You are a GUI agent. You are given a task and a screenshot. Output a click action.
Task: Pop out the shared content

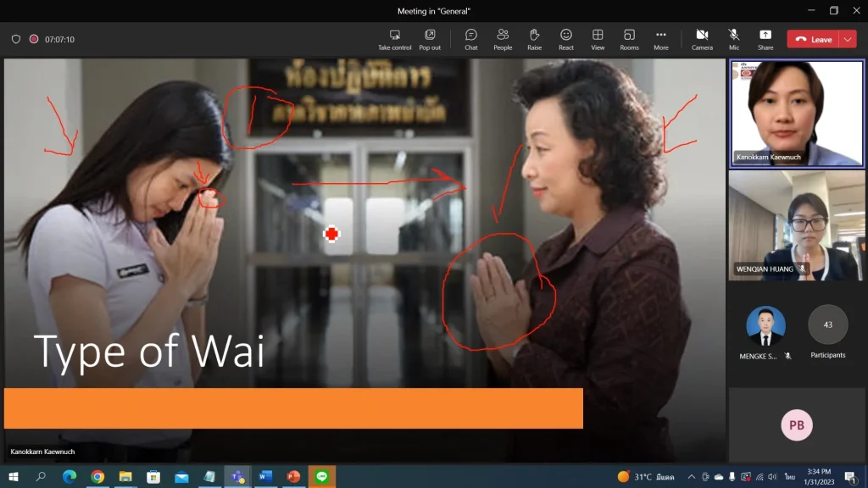click(430, 39)
